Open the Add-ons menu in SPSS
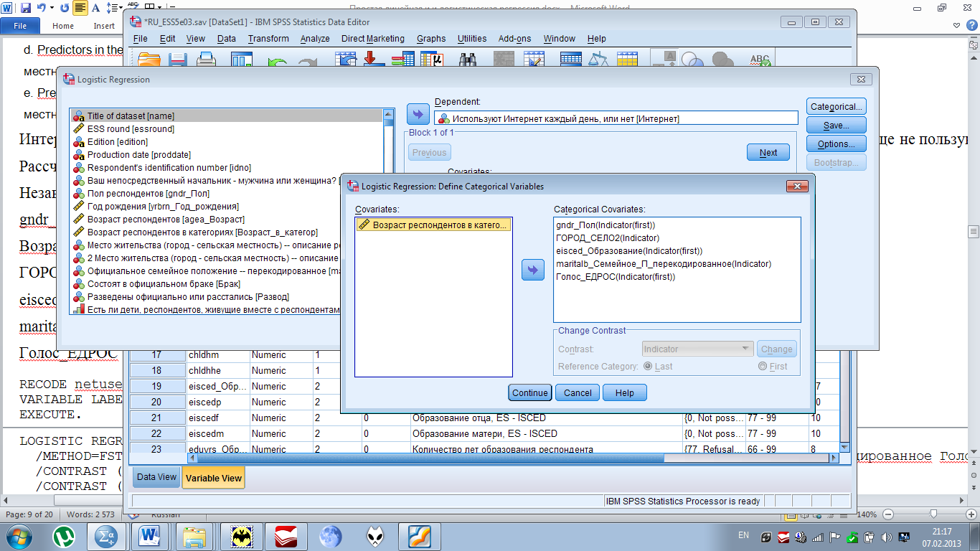This screenshot has width=980, height=551. pyautogui.click(x=515, y=39)
